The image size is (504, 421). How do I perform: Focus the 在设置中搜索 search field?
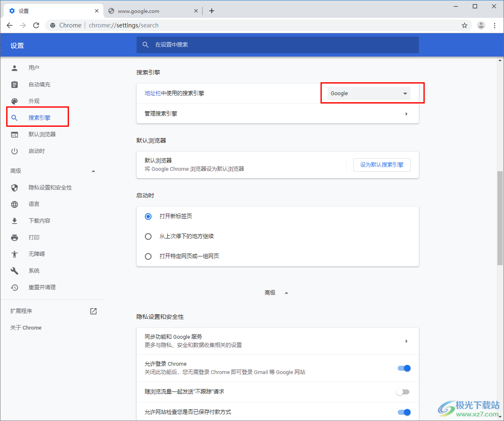[277, 44]
